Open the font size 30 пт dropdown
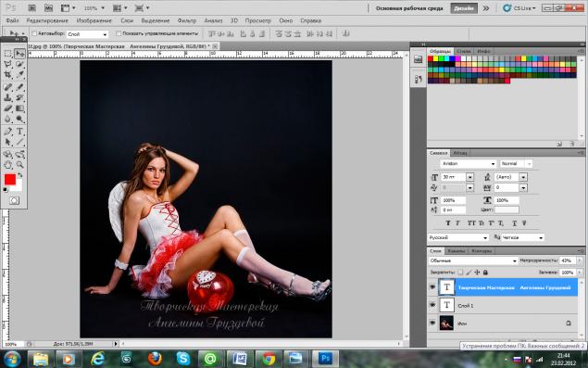 [469, 177]
